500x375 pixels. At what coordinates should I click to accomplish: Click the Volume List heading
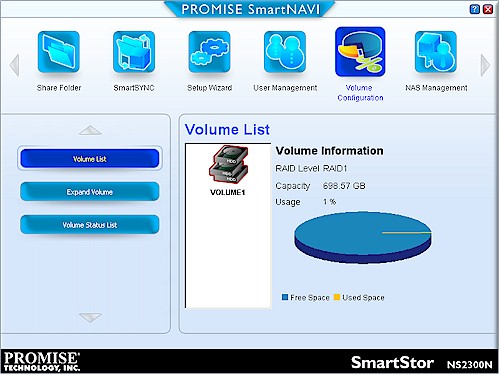point(227,129)
